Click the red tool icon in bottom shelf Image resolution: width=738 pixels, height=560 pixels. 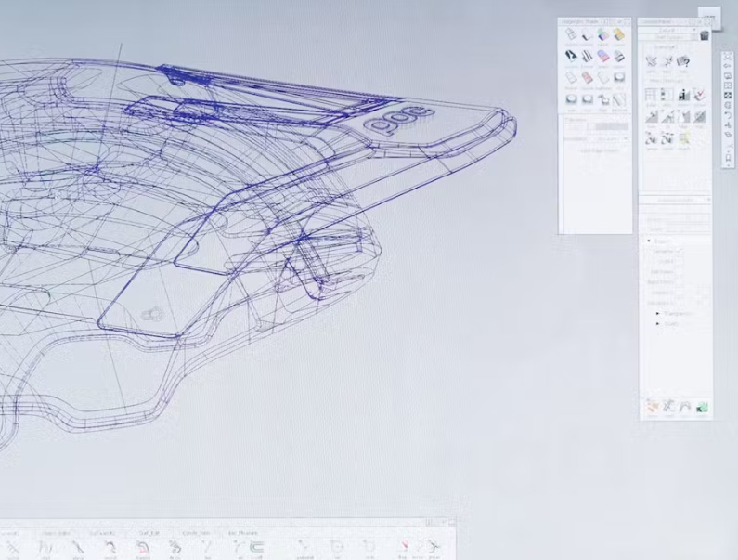(404, 548)
